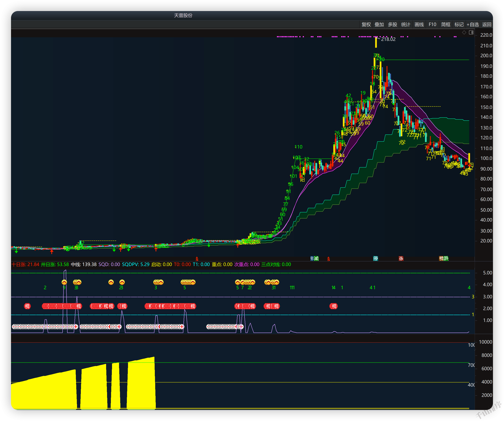The width and height of the screenshot is (504, 421).
Task: Click the diamond marker icon above price axis
Action: point(464,32)
